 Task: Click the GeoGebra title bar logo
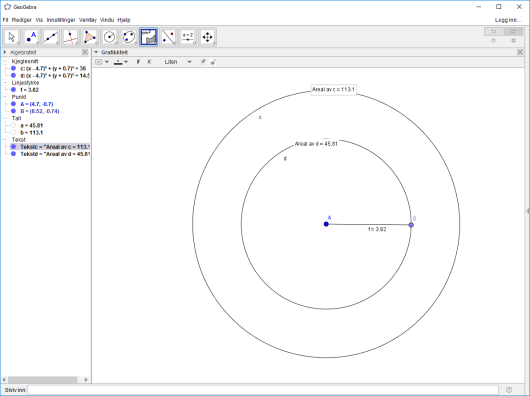click(7, 7)
